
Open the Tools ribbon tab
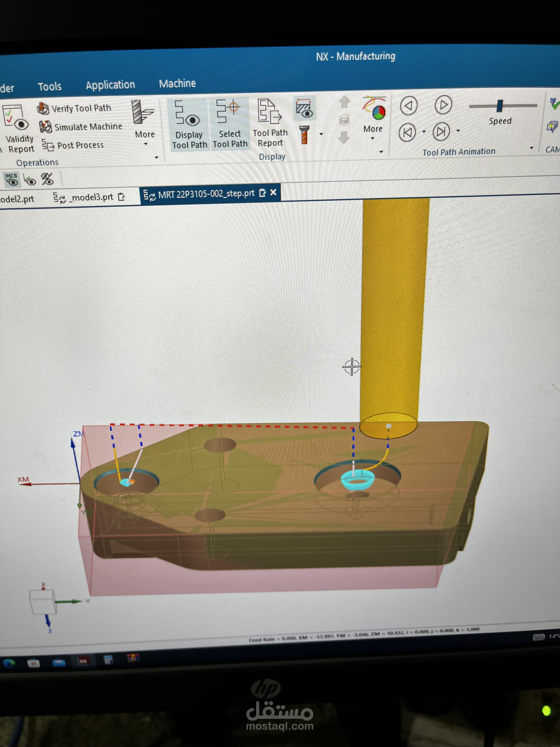[50, 87]
